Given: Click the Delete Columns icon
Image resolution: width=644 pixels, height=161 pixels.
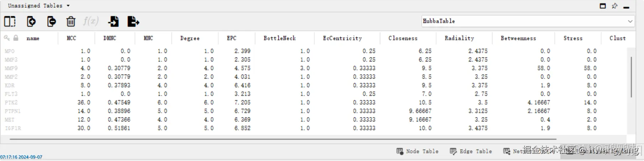Looking at the screenshot, I should [x=51, y=21].
